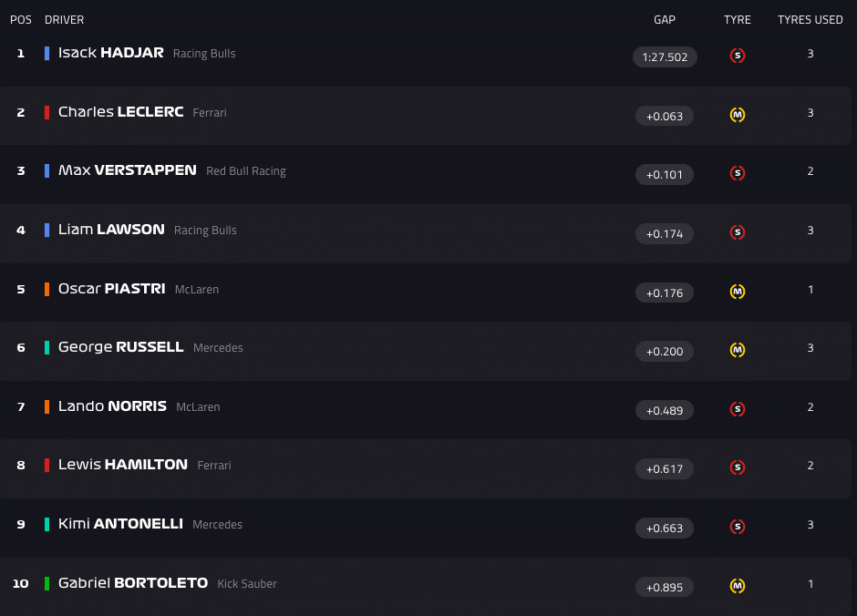
Task: Click Verstappen's soft tyre icon
Action: 738,173
